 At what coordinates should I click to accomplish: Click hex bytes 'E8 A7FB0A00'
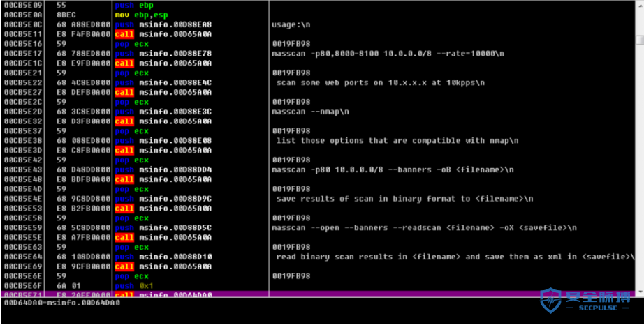pos(84,238)
